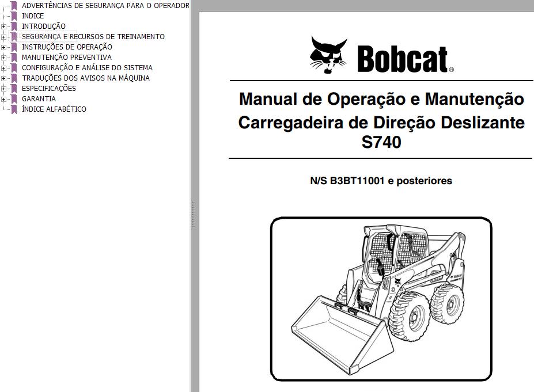534x392 pixels.
Task: Click bookmark icon beside ÍNDICE ALFABÉTICO
Action: click(x=14, y=109)
